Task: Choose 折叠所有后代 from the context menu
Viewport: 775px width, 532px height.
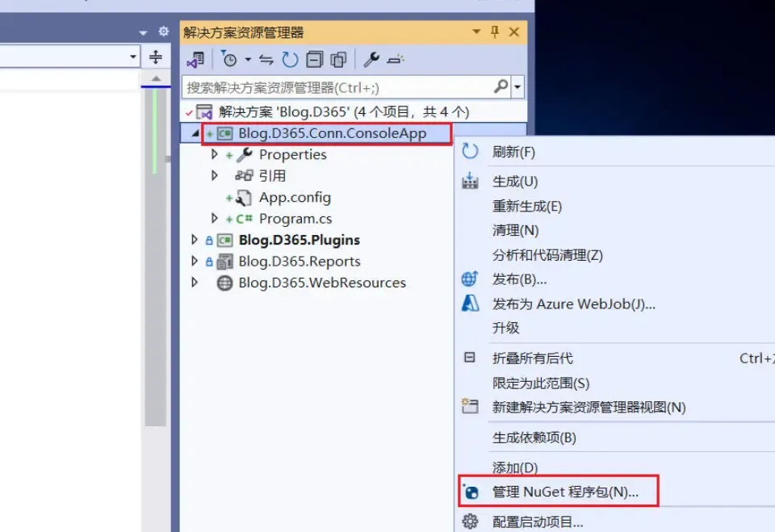Action: [532, 358]
